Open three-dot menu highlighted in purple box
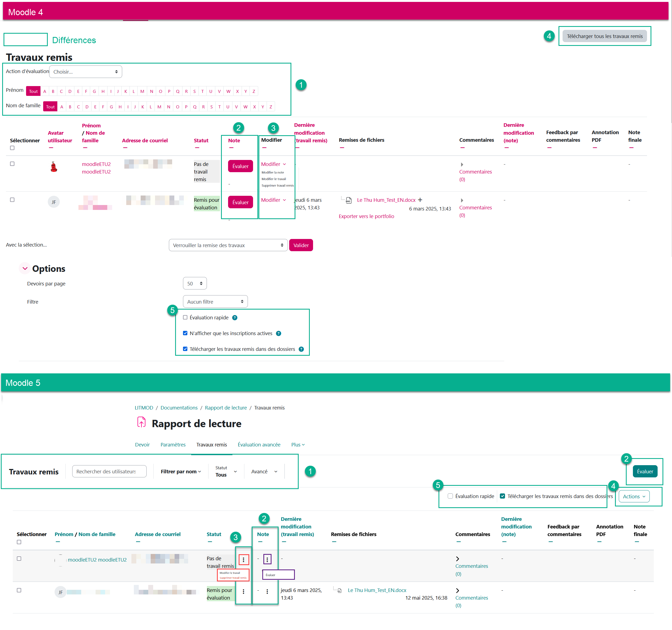Image resolution: width=672 pixels, height=630 pixels. [x=267, y=560]
